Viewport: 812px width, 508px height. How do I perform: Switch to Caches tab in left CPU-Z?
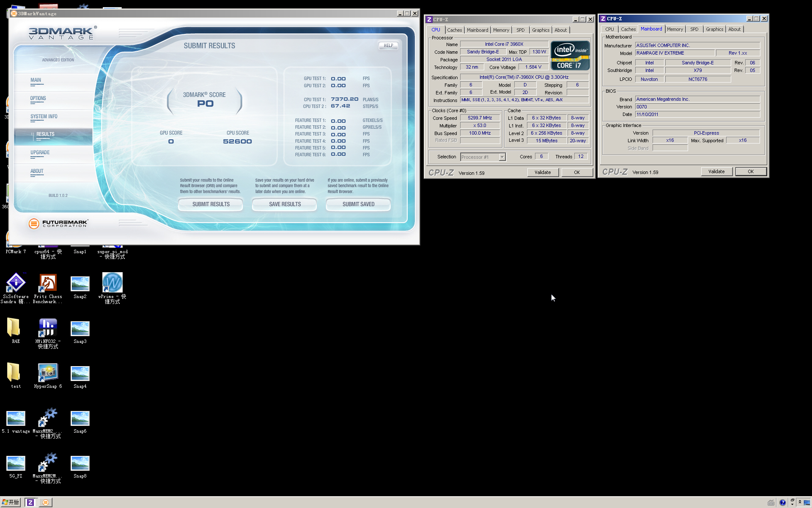pyautogui.click(x=454, y=30)
